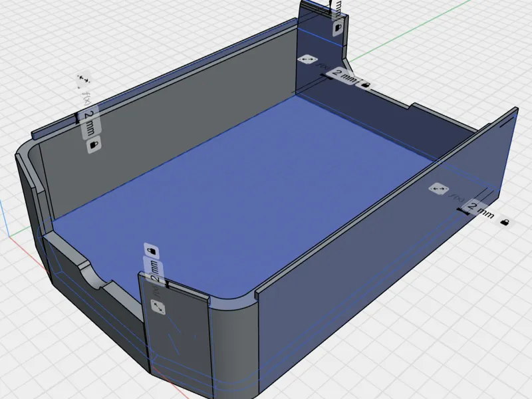The width and height of the screenshot is (532, 399).
Task: Click the direction arrows icon above the left wall dimension
Action: click(83, 80)
